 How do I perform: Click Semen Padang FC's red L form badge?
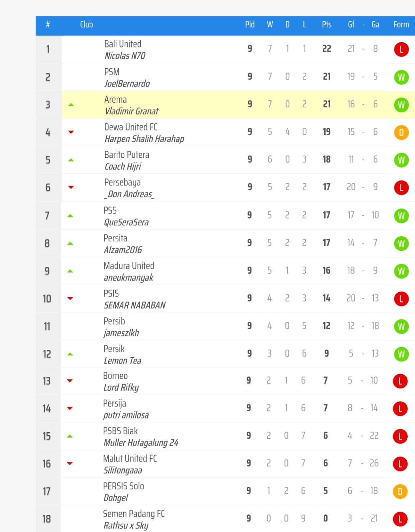click(x=400, y=519)
